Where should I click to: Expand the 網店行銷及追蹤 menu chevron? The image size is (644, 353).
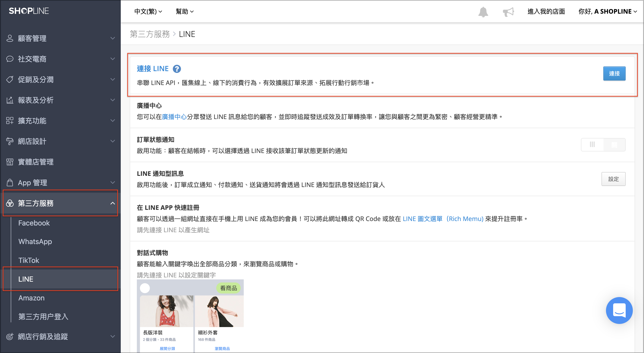tap(113, 336)
